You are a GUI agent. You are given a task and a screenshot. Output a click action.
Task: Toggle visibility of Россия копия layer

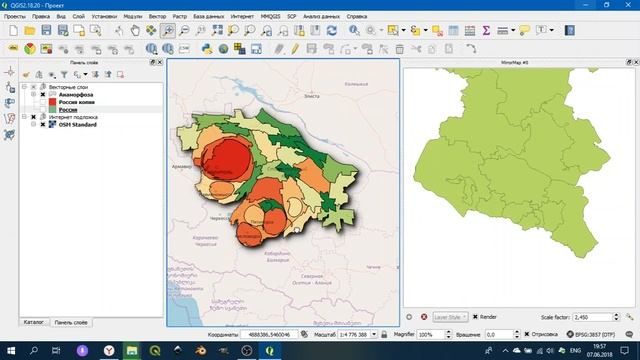42,102
